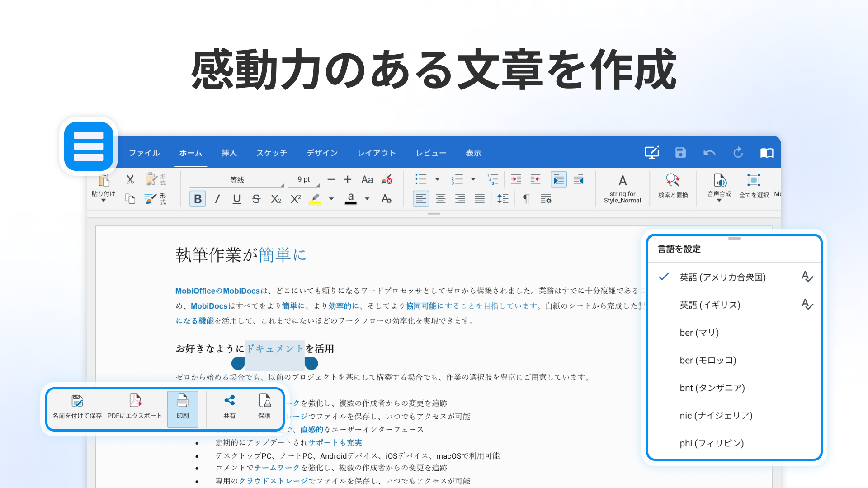The image size is (868, 488).
Task: Expand the Paste (貼り付け) dropdown arrow
Action: (104, 201)
